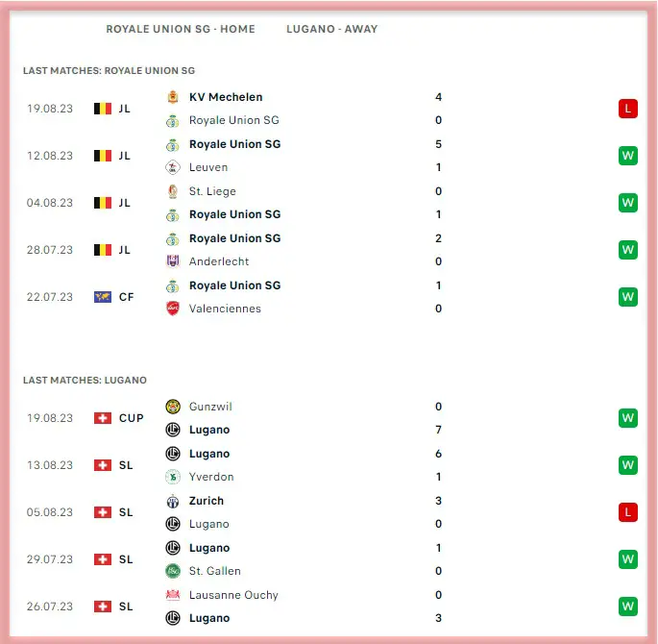Click the red L badge for Zurich match
Viewport: 658px width, 644px height.
pos(628,512)
